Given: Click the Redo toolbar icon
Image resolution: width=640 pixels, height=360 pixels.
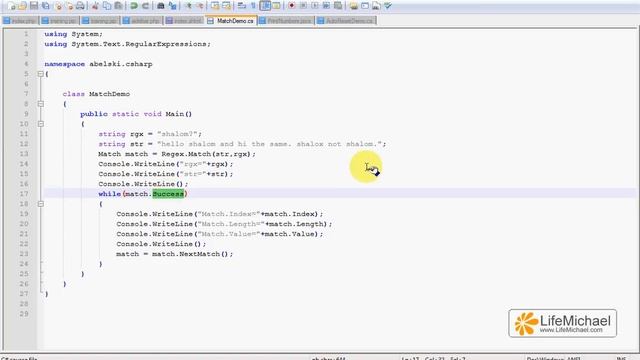Looking at the screenshot, I should pos(145,6).
